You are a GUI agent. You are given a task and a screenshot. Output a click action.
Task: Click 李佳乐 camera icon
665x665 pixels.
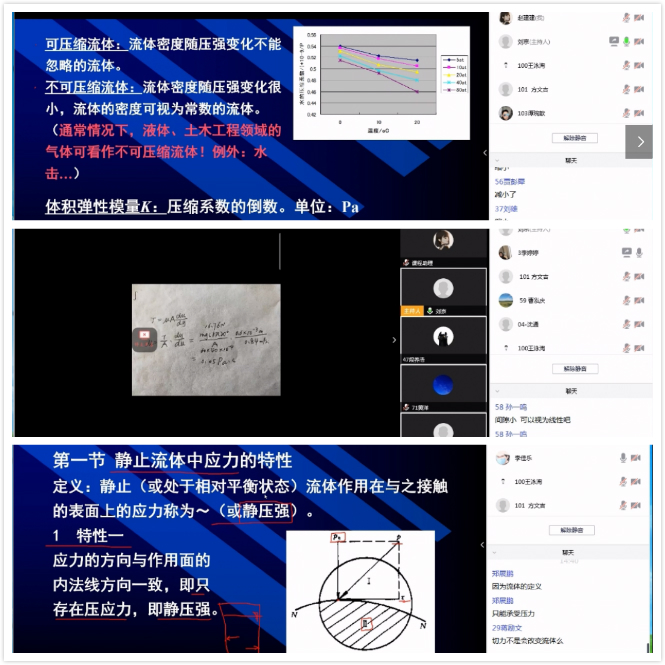tap(635, 458)
